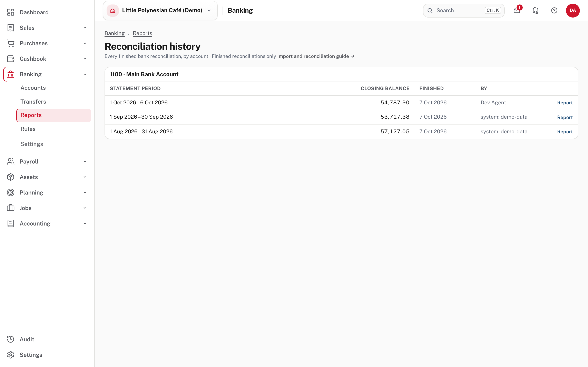The height and width of the screenshot is (367, 588).
Task: Expand the Sales menu chevron
Action: click(85, 28)
